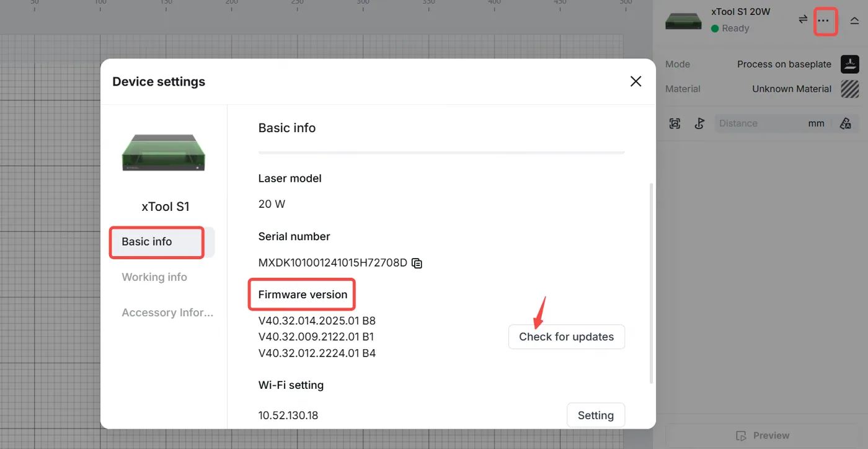This screenshot has width=868, height=449.
Task: Click the xTool S1 name under the device image
Action: pos(166,207)
